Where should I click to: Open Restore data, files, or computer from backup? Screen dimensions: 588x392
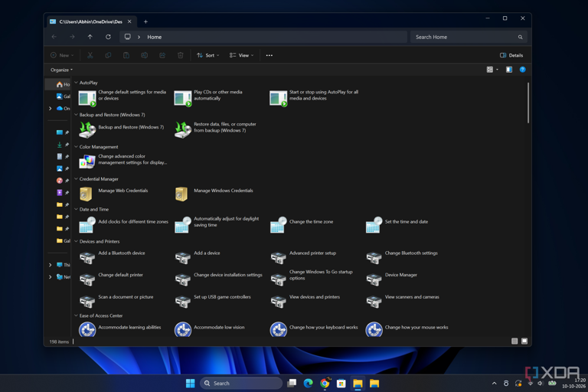(216, 130)
